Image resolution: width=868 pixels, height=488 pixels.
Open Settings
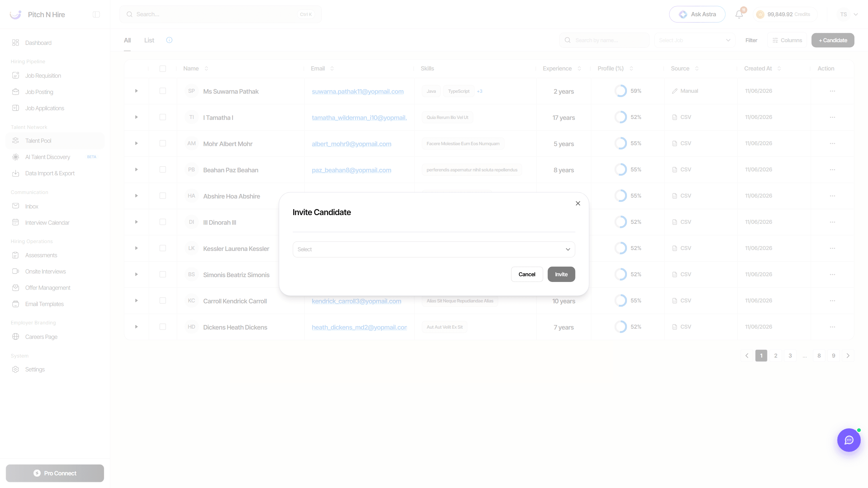pyautogui.click(x=55, y=369)
